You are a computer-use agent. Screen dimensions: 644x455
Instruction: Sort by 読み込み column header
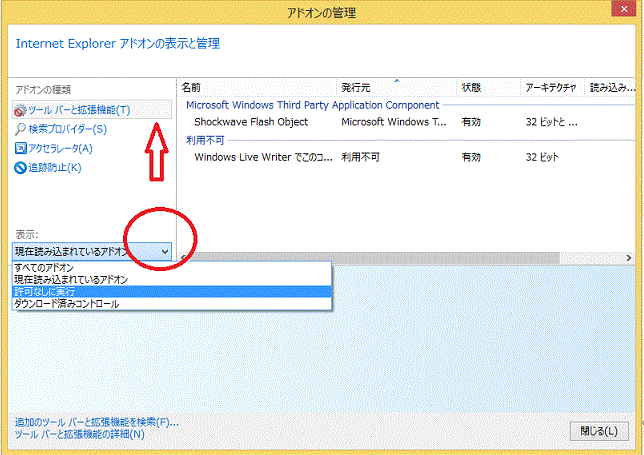612,87
